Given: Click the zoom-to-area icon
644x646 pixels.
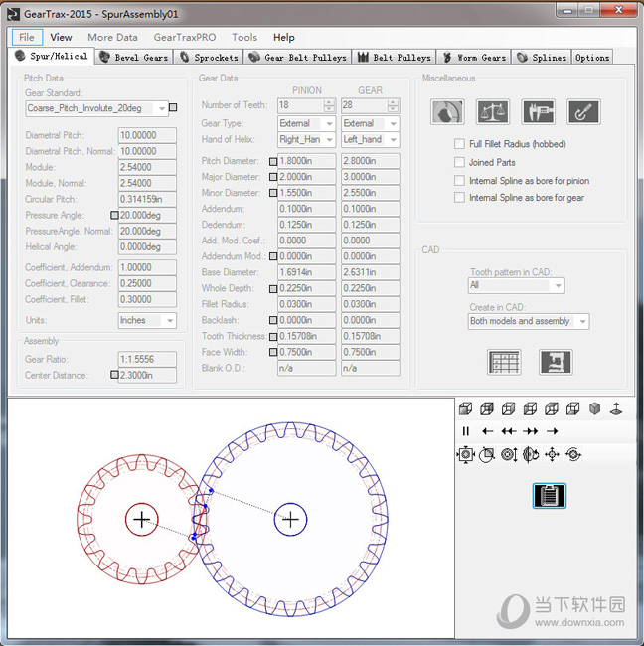Looking at the screenshot, I should 487,455.
